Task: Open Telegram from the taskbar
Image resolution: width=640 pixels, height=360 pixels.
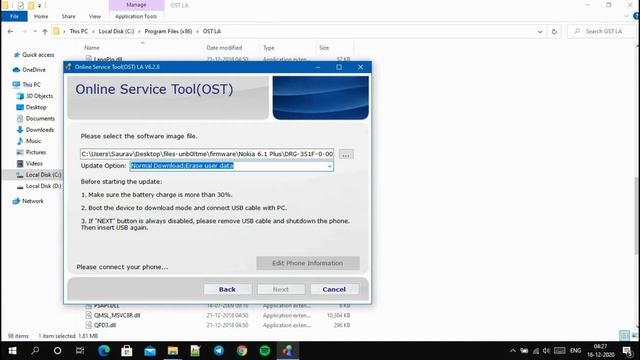Action: click(219, 351)
